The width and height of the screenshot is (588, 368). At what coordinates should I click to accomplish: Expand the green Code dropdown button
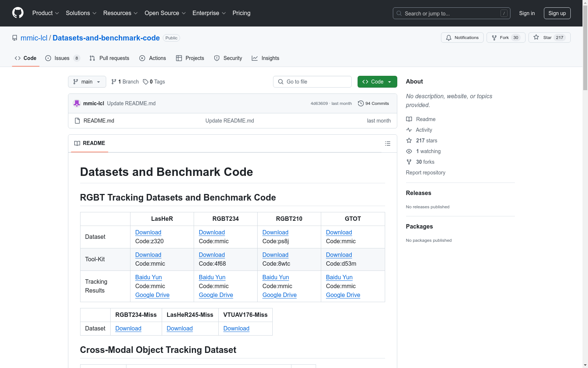377,82
